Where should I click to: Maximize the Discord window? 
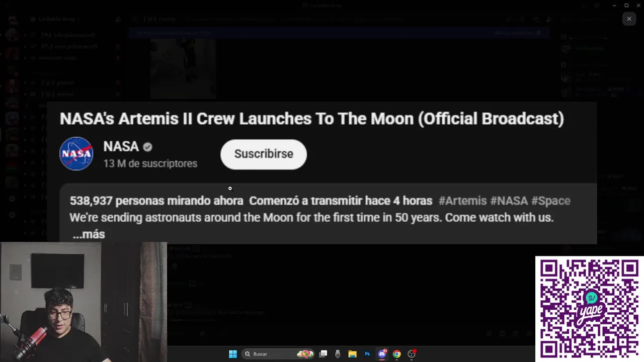pyautogui.click(x=626, y=5)
